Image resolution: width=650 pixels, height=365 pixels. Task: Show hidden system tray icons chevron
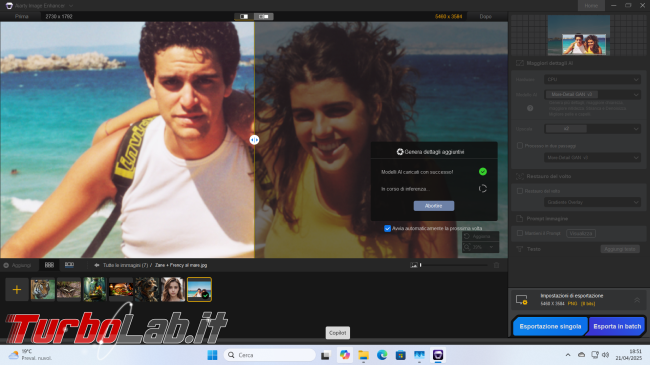(x=568, y=355)
